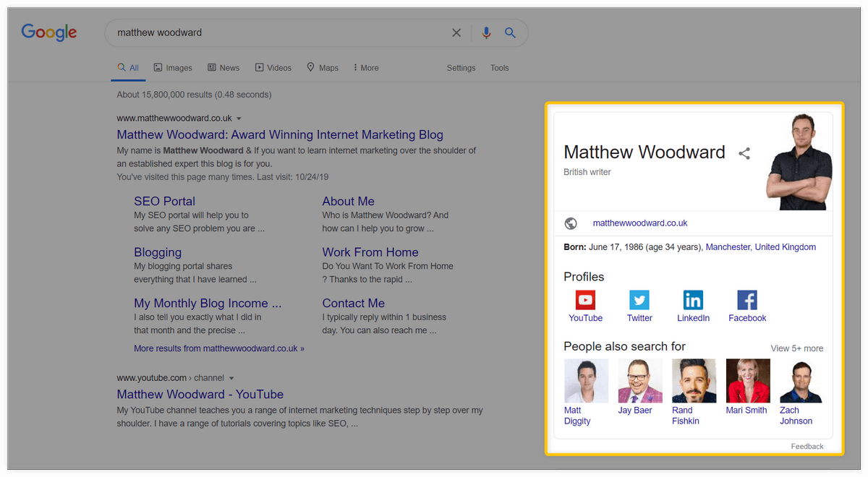Screen dimensions: 868x477
Task: Click Rand Fishkin's thumbnail photo
Action: (694, 380)
